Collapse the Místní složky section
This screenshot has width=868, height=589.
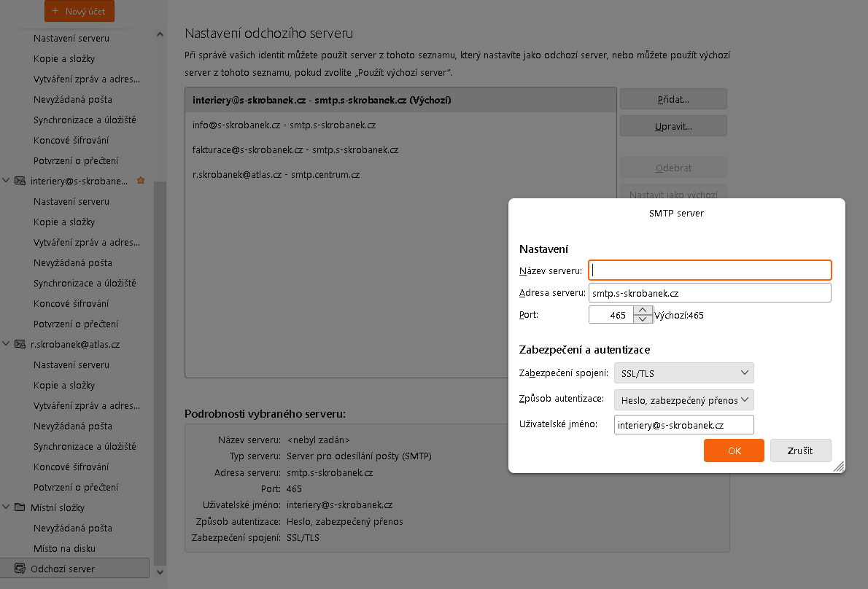[x=7, y=507]
